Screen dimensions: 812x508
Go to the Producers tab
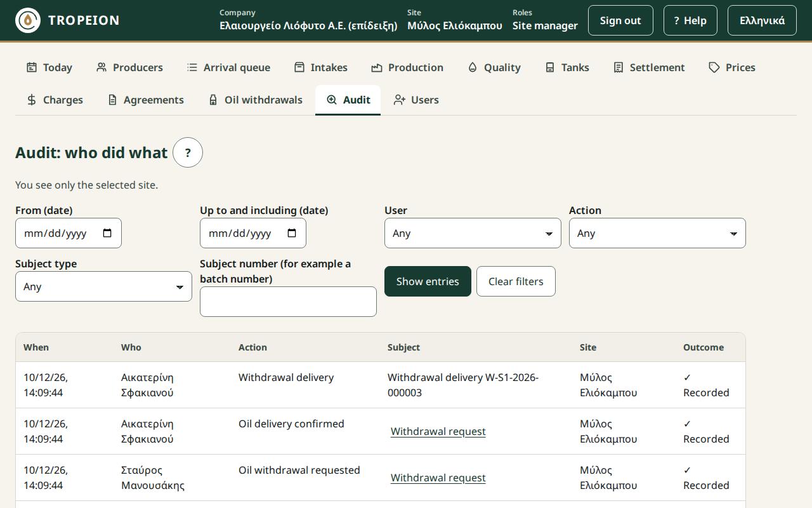click(x=129, y=67)
